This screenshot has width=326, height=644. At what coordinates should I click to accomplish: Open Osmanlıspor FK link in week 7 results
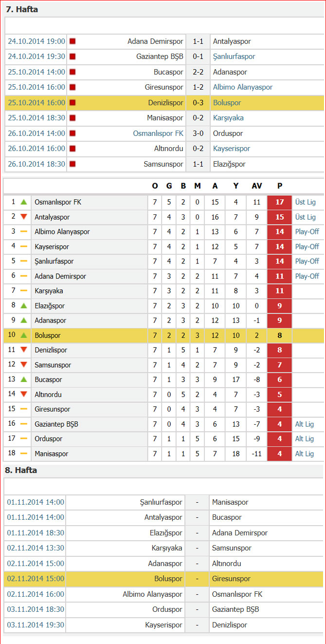[158, 133]
